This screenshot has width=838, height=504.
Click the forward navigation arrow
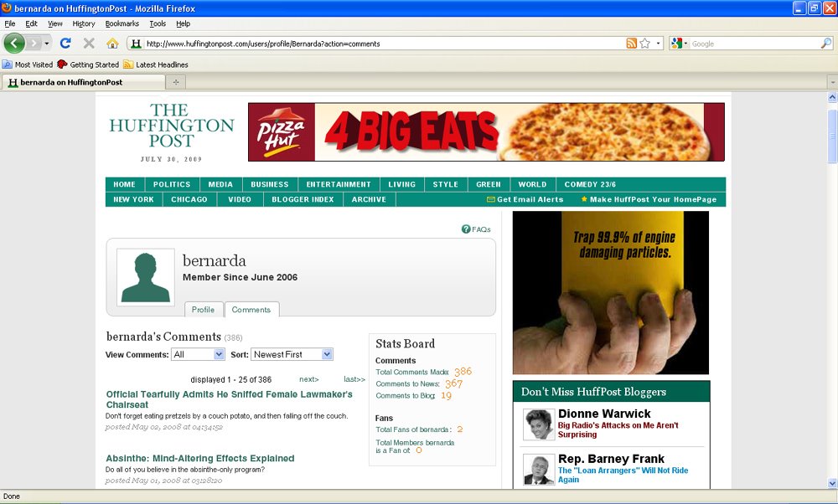[34, 44]
